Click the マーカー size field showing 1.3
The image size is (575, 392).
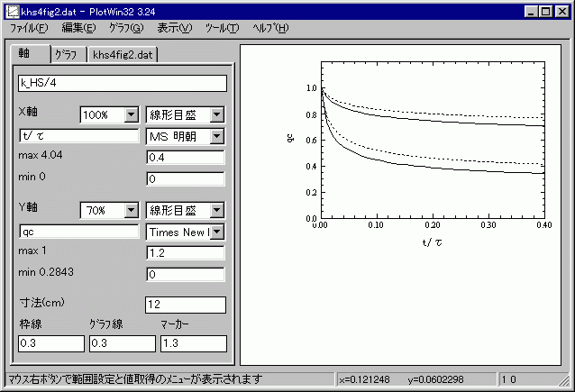pyautogui.click(x=193, y=343)
